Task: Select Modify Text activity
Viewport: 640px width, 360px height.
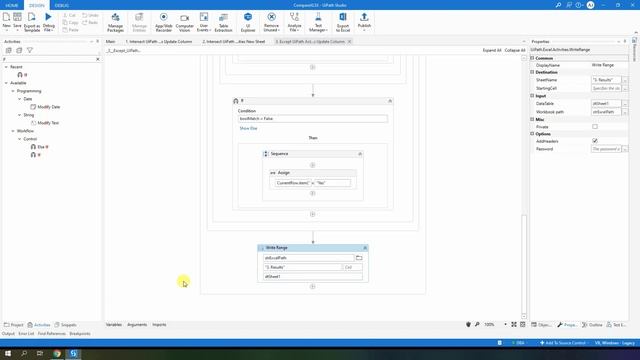Action: click(45, 123)
